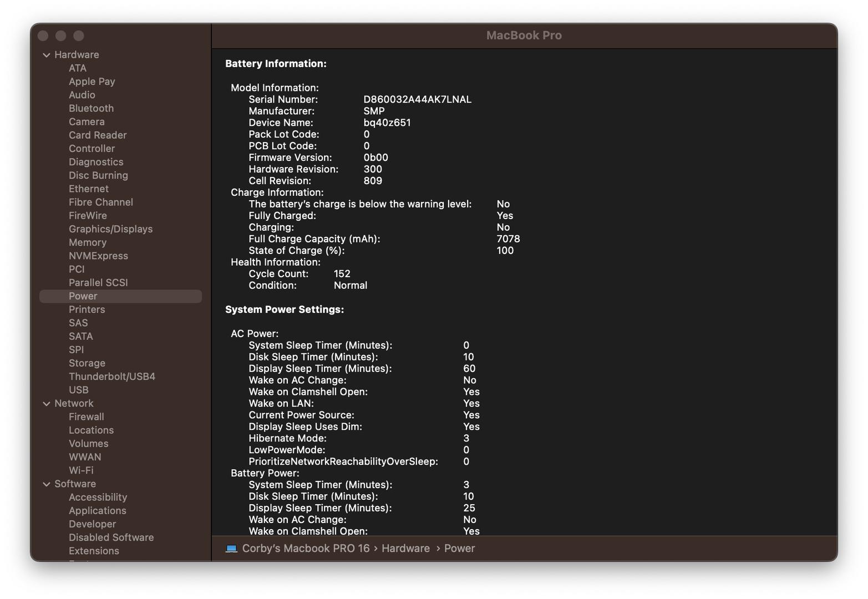Click Hardware in the bottom path bar
868x599 pixels.
point(405,549)
